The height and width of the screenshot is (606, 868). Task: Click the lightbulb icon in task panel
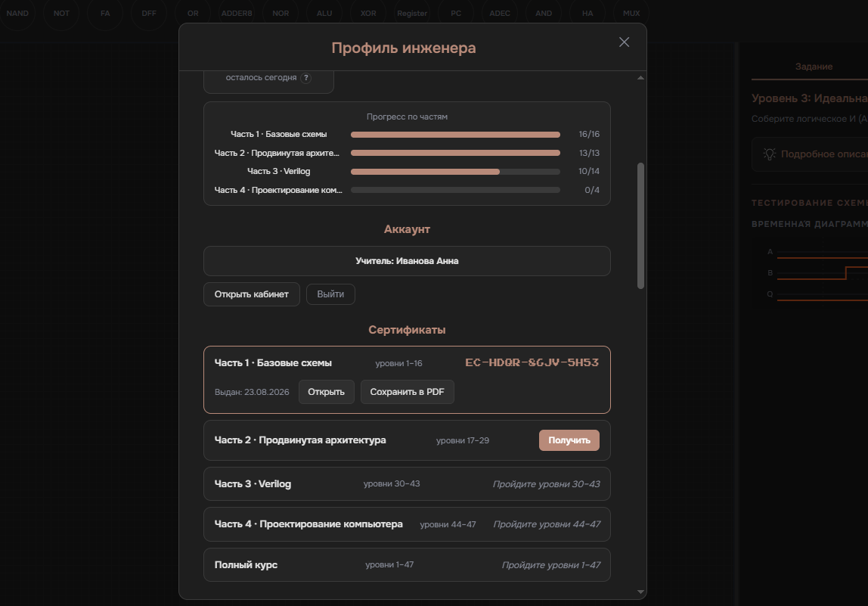coord(770,154)
